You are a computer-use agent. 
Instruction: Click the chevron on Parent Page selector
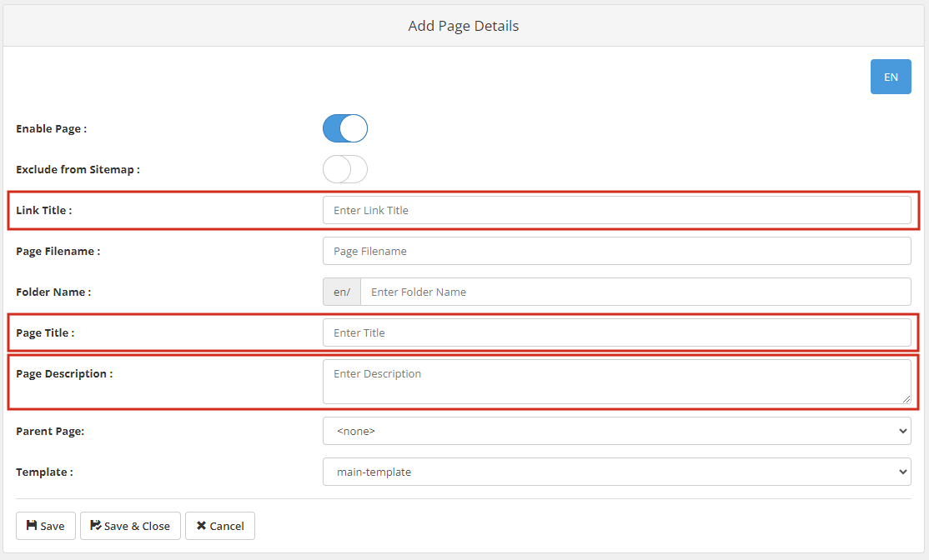pos(902,431)
